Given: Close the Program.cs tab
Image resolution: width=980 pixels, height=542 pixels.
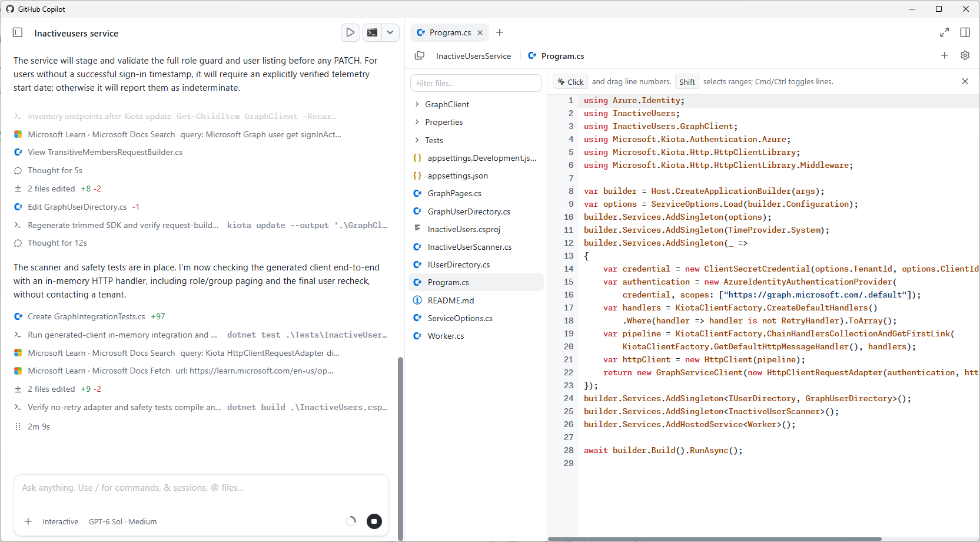Looking at the screenshot, I should click(x=480, y=32).
